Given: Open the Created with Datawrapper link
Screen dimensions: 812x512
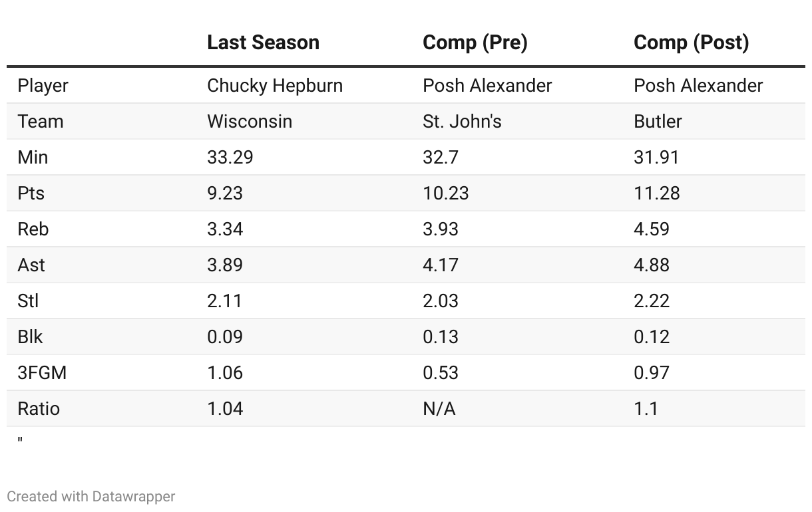Looking at the screenshot, I should point(91,496).
